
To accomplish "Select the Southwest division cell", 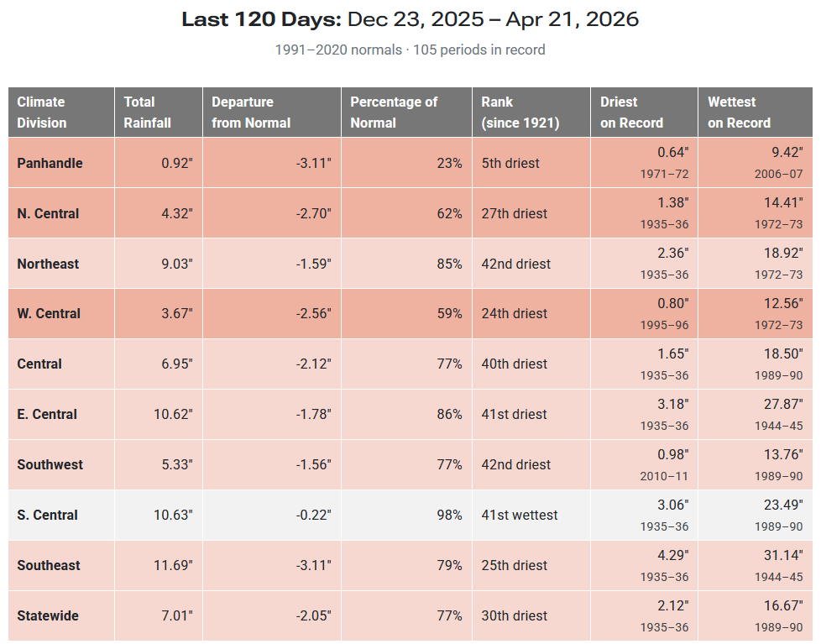I will click(50, 465).
